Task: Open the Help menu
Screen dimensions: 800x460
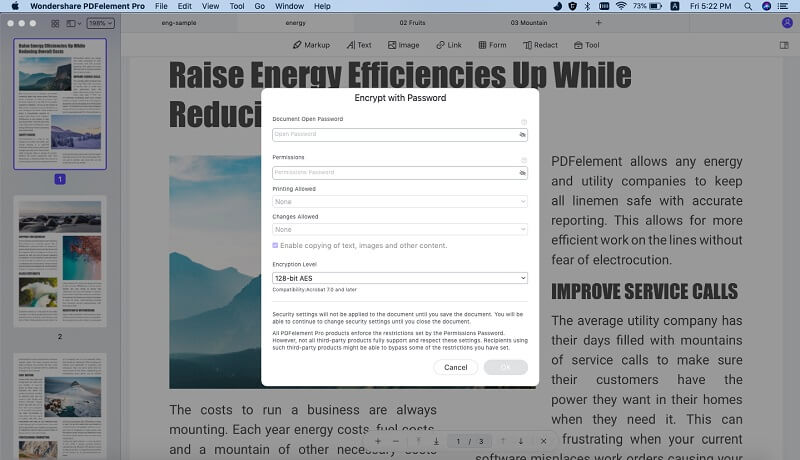Action: (x=322, y=6)
